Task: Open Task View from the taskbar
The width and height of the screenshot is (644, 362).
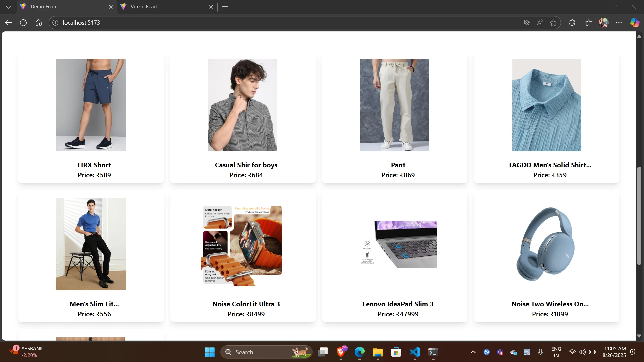Action: pyautogui.click(x=323, y=352)
